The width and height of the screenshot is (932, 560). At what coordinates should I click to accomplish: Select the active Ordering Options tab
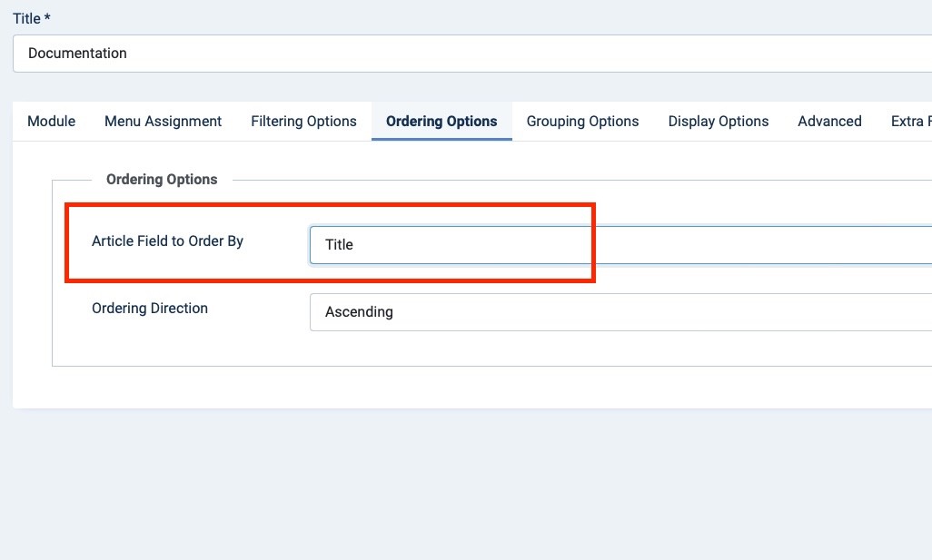tap(441, 122)
